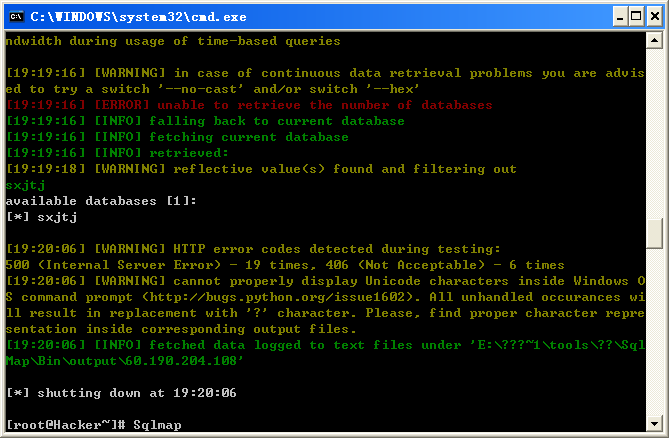Click the vertical scrollbar thumb
The height and width of the screenshot is (438, 669).
[x=654, y=233]
